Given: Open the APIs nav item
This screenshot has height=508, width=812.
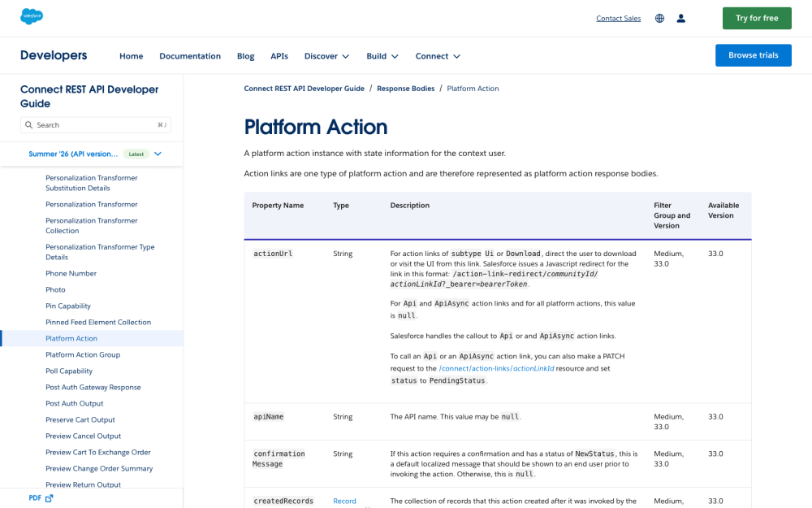Looking at the screenshot, I should point(279,56).
